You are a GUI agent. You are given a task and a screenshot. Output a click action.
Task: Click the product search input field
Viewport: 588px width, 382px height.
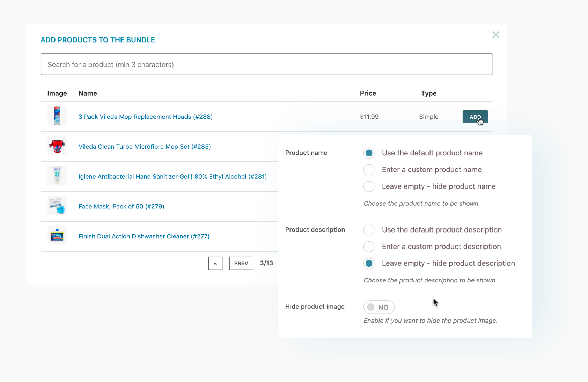pos(266,64)
